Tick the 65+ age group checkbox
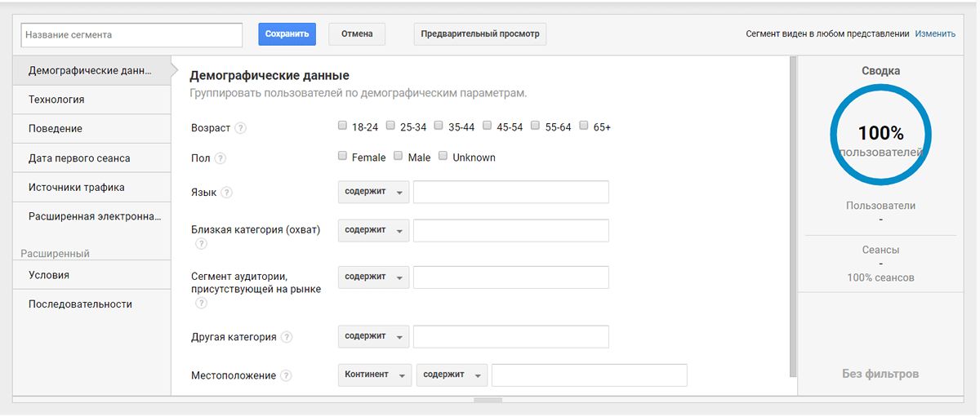Image resolution: width=980 pixels, height=417 pixels. [x=584, y=126]
